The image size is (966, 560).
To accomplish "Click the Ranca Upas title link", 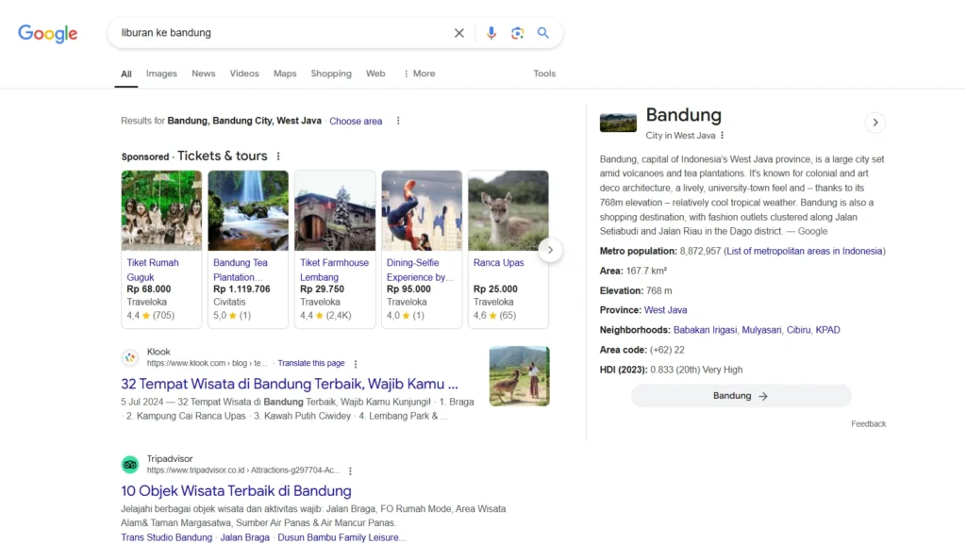I will [498, 263].
